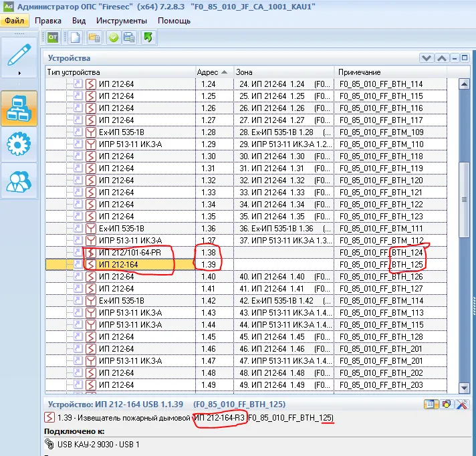The height and width of the screenshot is (456, 476).
Task: Sort by Тип устройства column header
Action: coord(120,72)
